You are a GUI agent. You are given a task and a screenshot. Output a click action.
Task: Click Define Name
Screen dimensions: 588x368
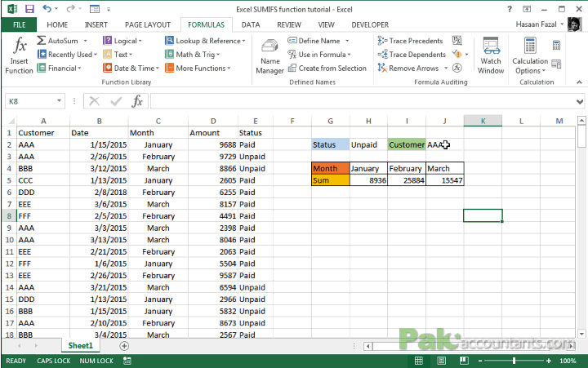click(x=314, y=41)
